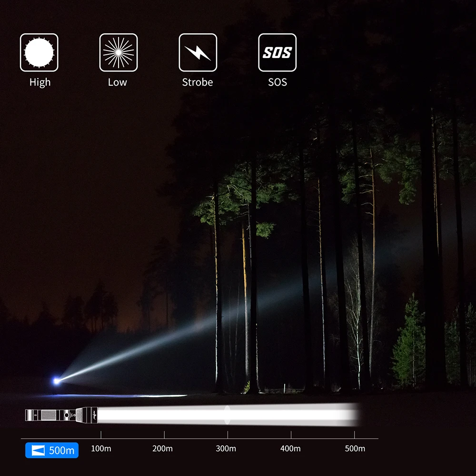Click the 100m mark on distance scale
The image size is (476, 476).
(101, 448)
